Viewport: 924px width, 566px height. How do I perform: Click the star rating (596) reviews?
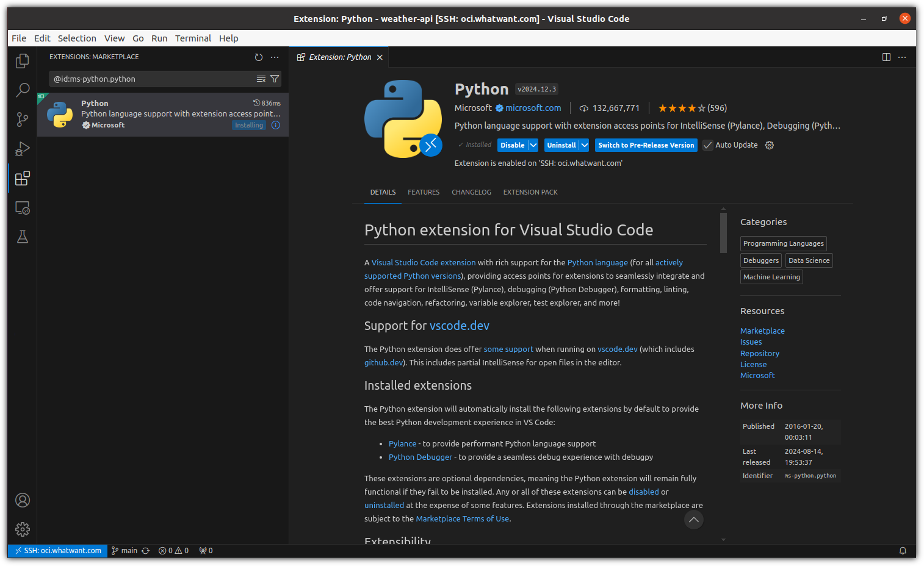692,108
